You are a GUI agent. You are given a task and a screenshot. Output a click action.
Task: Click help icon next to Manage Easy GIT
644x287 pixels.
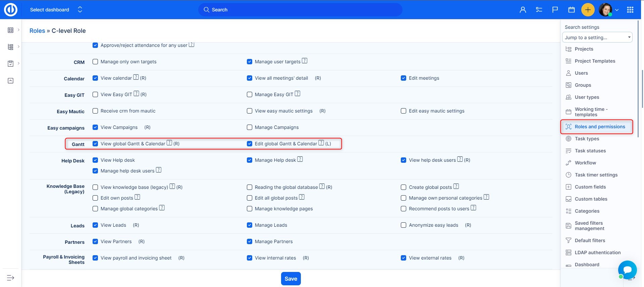pos(298,94)
